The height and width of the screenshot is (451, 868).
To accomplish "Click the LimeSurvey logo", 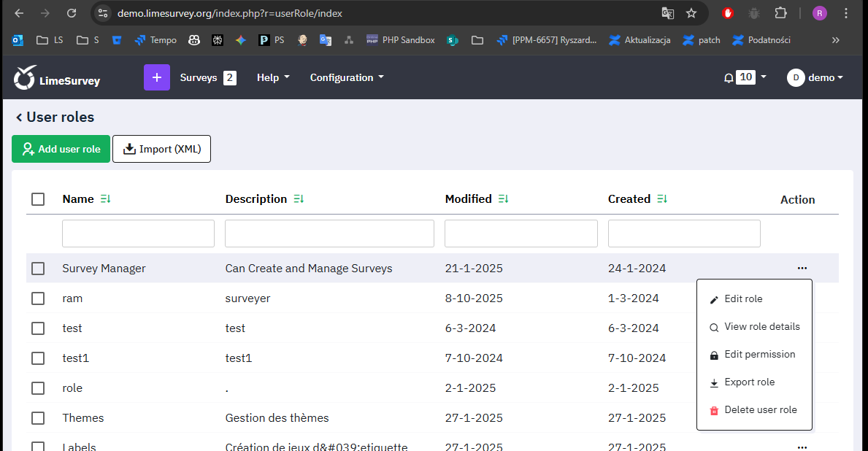I will click(x=57, y=78).
